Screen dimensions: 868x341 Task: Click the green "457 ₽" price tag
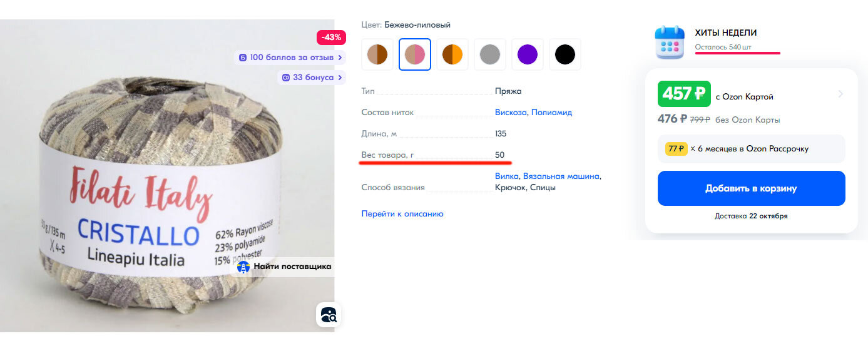tap(683, 94)
